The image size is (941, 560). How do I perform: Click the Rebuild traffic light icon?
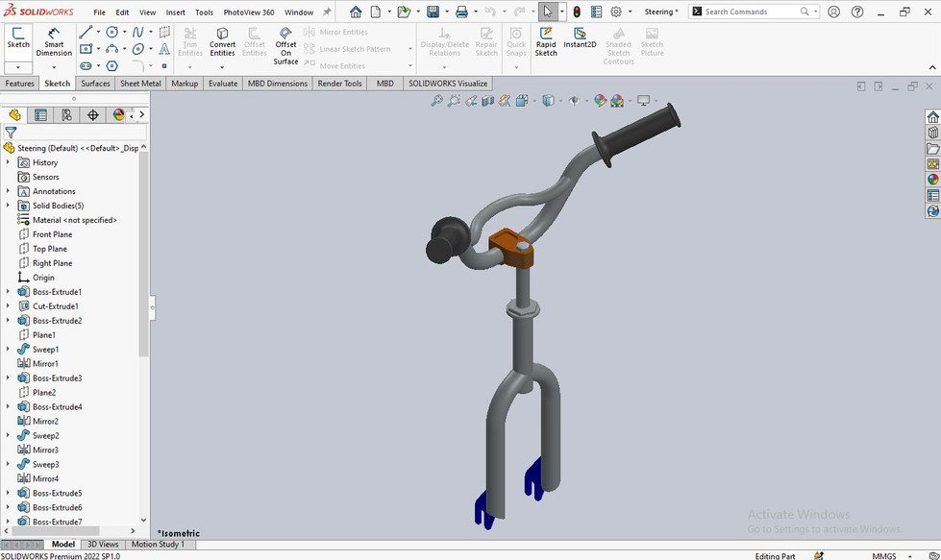[577, 12]
